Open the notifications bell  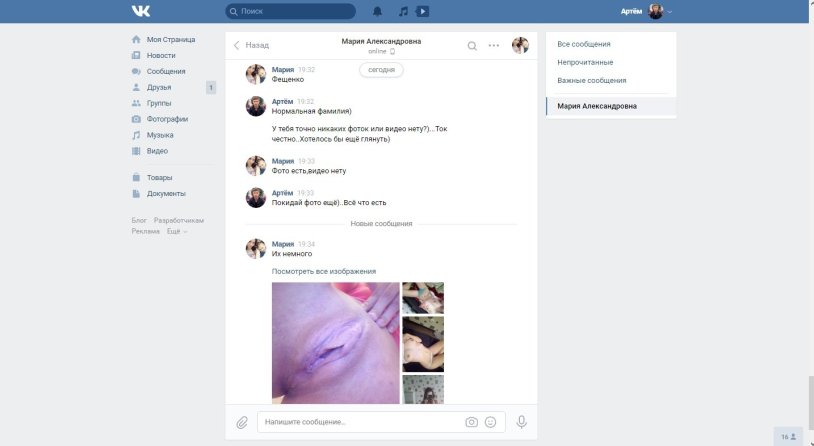point(378,12)
